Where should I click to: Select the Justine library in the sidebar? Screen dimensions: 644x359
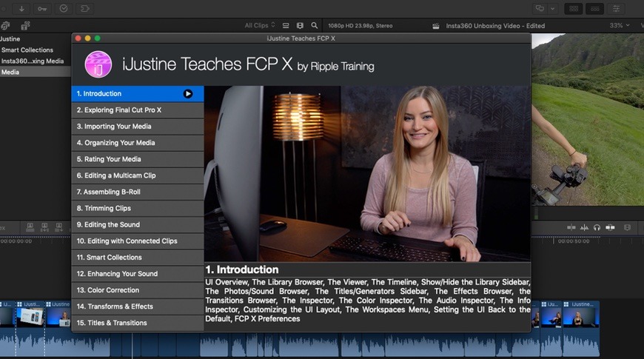[x=10, y=39]
